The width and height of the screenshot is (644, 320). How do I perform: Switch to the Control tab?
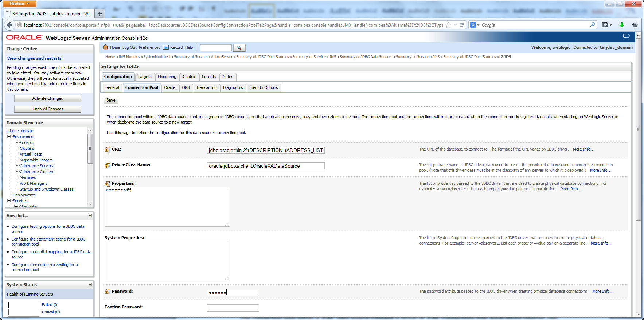tap(189, 77)
